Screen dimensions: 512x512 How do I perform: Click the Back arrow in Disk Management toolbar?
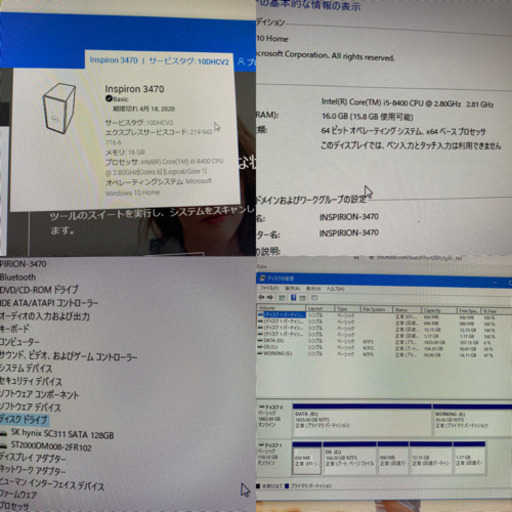[x=261, y=297]
